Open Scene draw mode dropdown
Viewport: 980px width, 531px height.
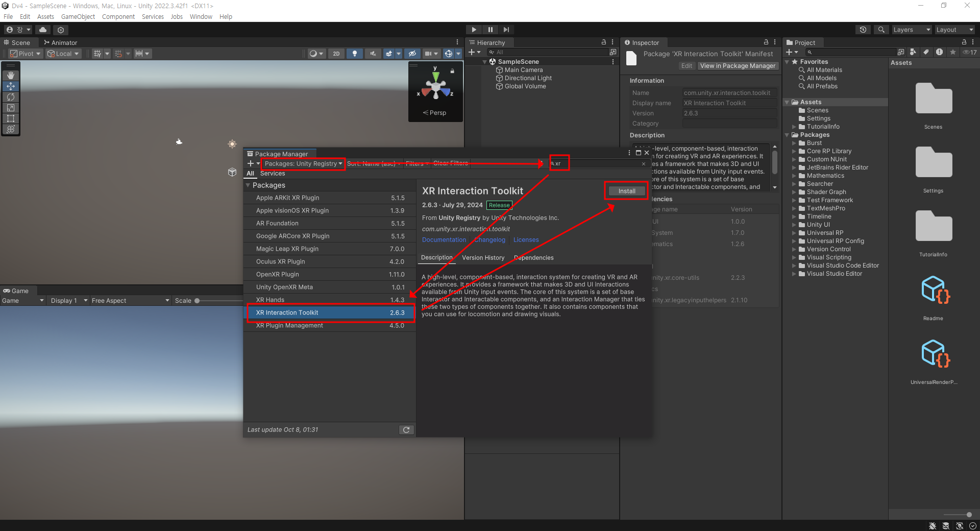[x=316, y=54]
